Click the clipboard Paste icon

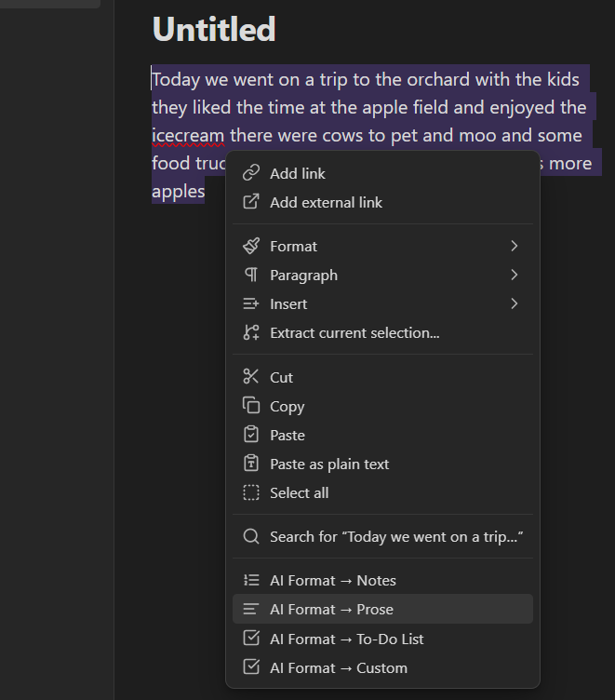(x=251, y=435)
